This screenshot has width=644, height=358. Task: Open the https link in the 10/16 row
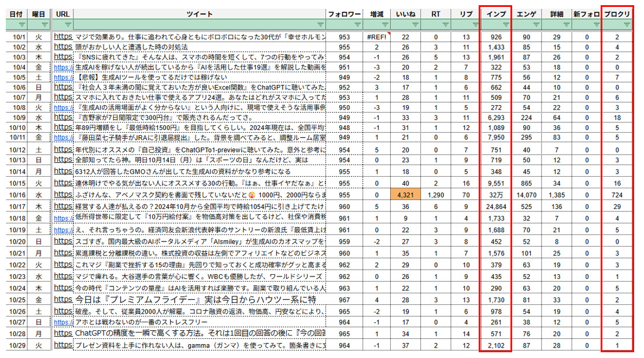[63, 195]
